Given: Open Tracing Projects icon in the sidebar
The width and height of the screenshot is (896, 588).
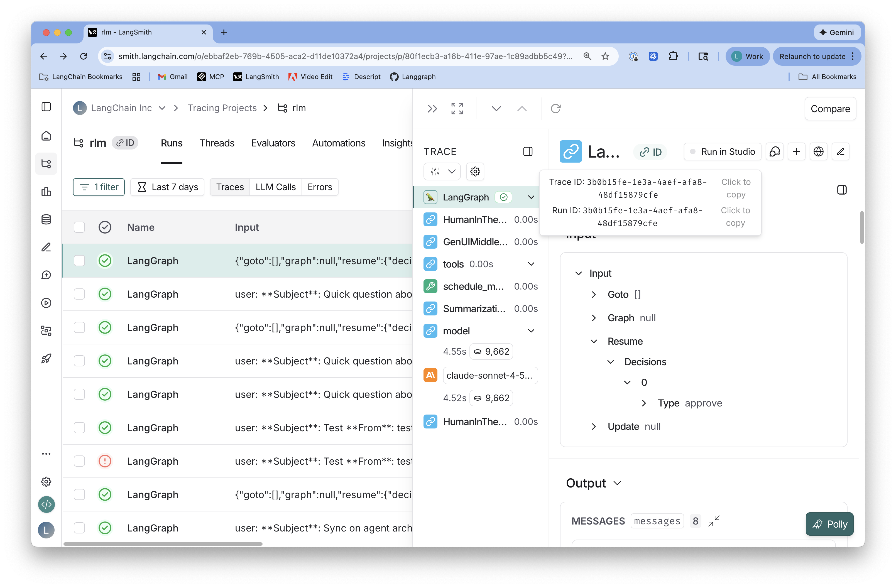Looking at the screenshot, I should pos(46,164).
